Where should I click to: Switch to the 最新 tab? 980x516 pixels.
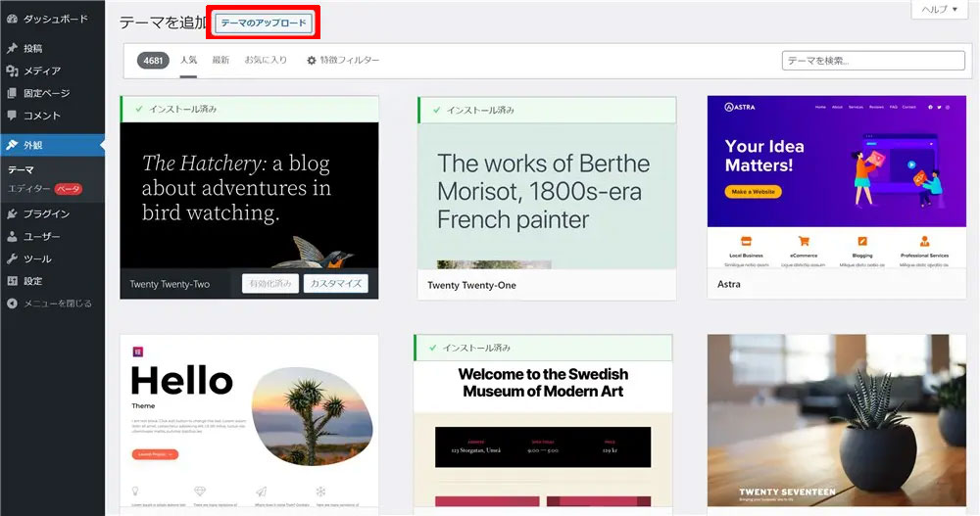click(220, 61)
